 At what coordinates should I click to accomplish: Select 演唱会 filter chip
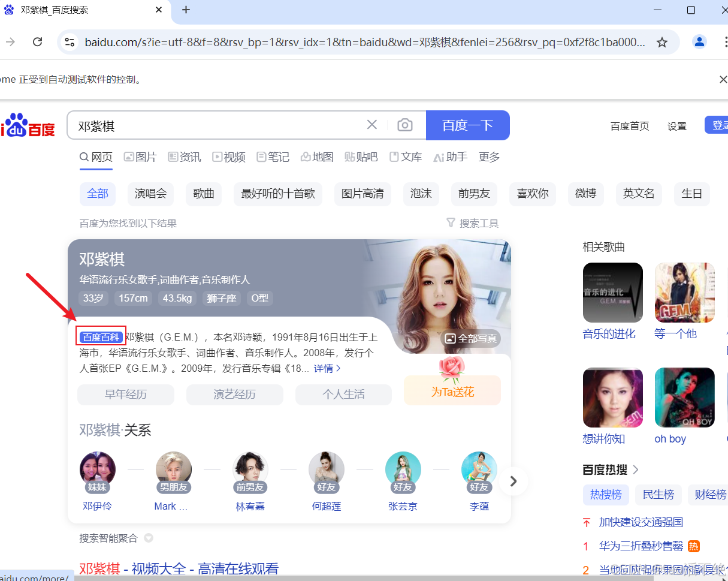150,194
